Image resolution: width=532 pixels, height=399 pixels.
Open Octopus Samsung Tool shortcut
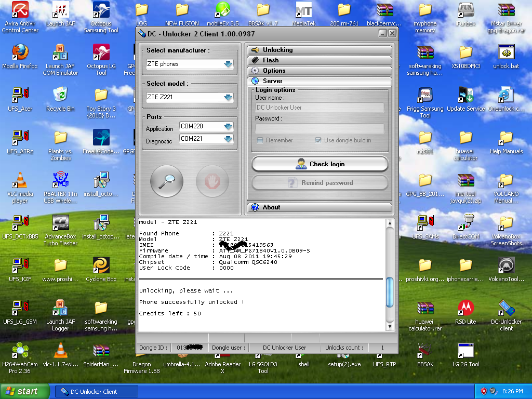pyautogui.click(x=101, y=17)
